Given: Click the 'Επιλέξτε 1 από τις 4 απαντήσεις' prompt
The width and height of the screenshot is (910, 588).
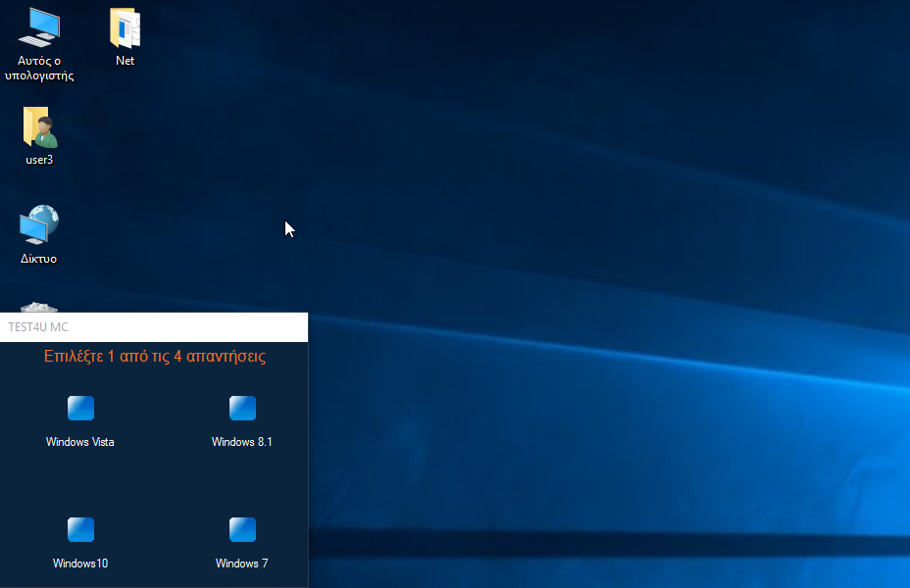Looking at the screenshot, I should pos(155,356).
